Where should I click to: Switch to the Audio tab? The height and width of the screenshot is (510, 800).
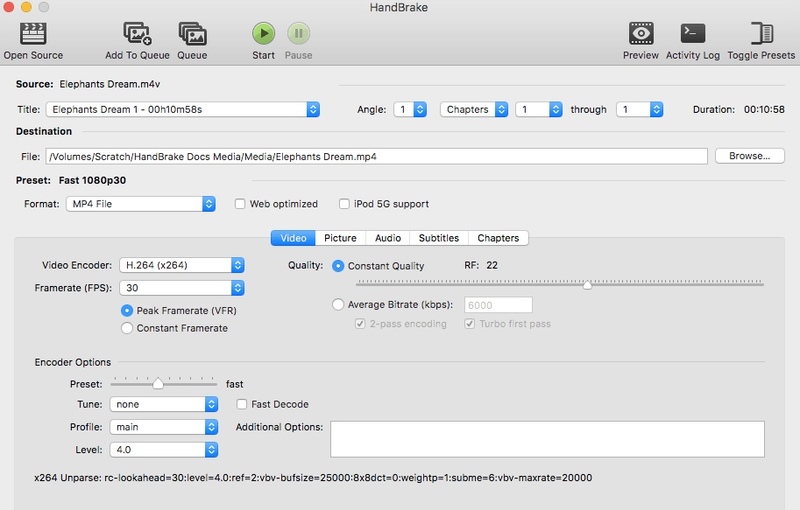point(388,238)
